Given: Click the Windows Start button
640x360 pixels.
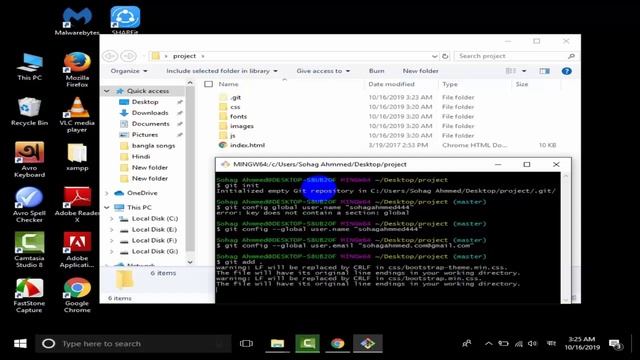Looking at the screenshot, I should point(20,344).
